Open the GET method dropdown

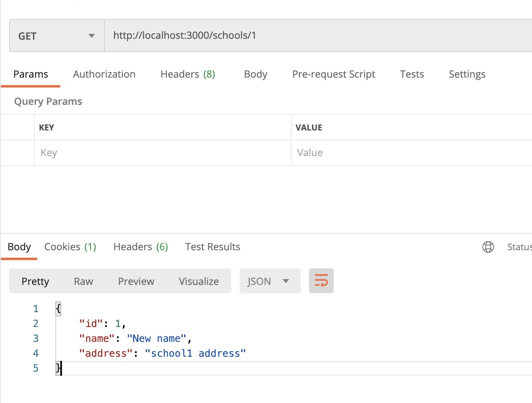pyautogui.click(x=57, y=36)
